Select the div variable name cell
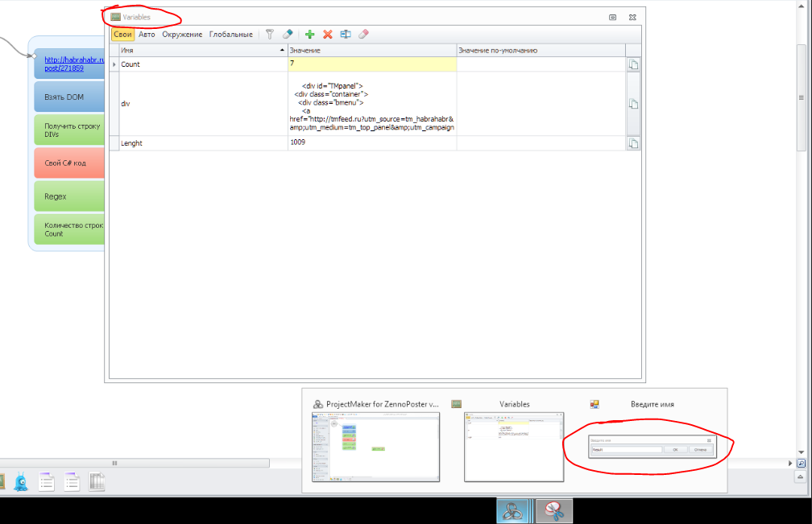This screenshot has height=524, width=812. [203, 104]
